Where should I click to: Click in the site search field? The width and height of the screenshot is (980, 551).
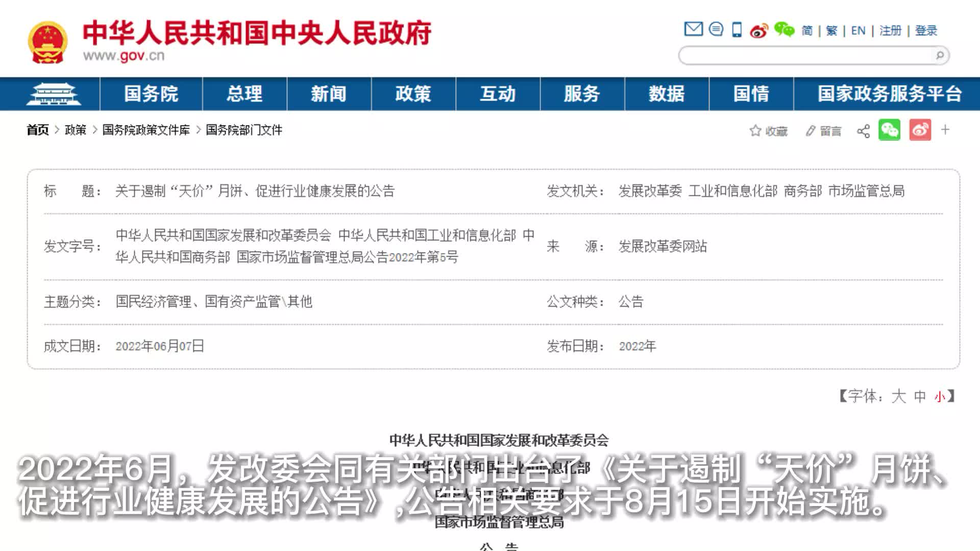tap(806, 55)
